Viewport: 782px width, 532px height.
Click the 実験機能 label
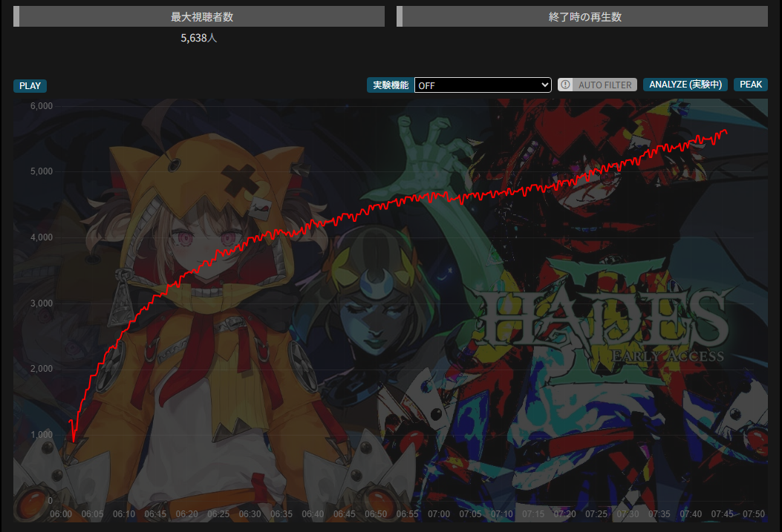(x=391, y=85)
